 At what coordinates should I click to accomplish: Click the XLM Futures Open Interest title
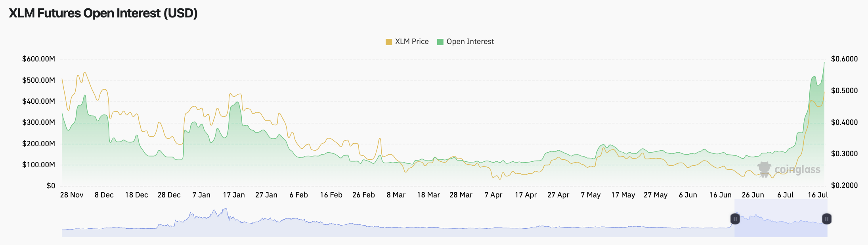pyautogui.click(x=103, y=13)
